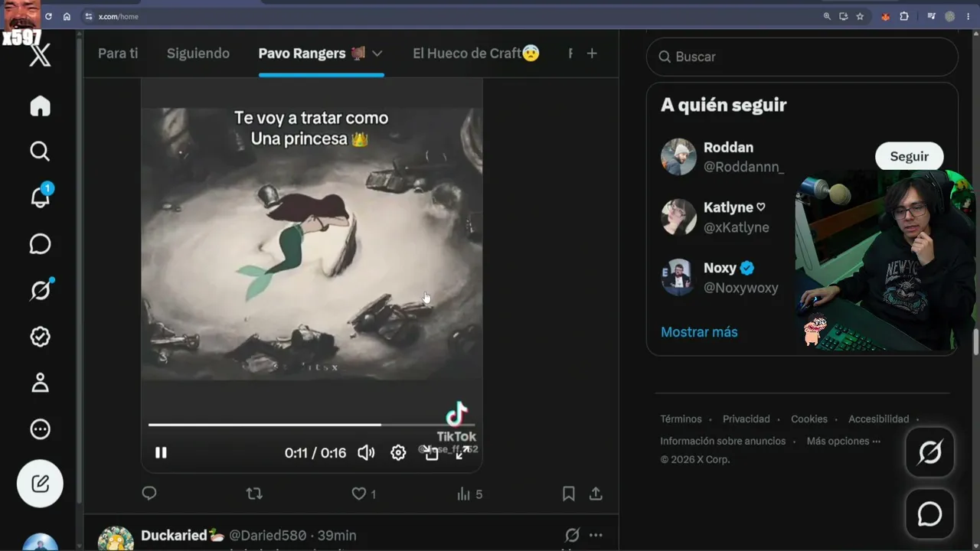Compose a new post with the round button
This screenshot has height=551, width=980.
40,484
